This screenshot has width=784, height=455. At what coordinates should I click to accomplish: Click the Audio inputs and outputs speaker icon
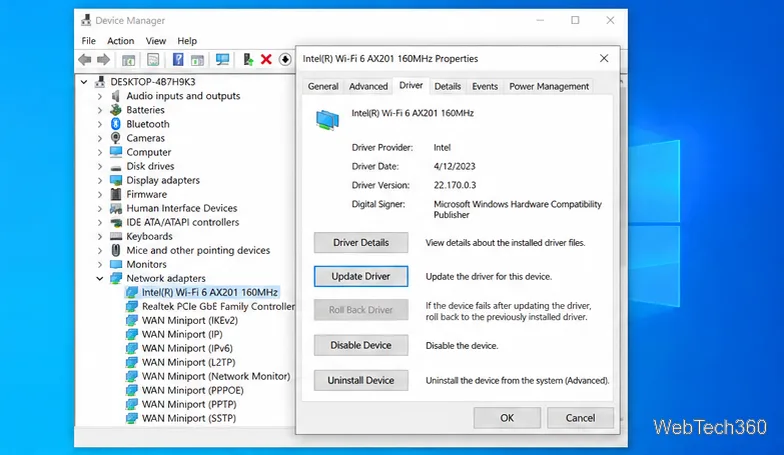(x=116, y=96)
